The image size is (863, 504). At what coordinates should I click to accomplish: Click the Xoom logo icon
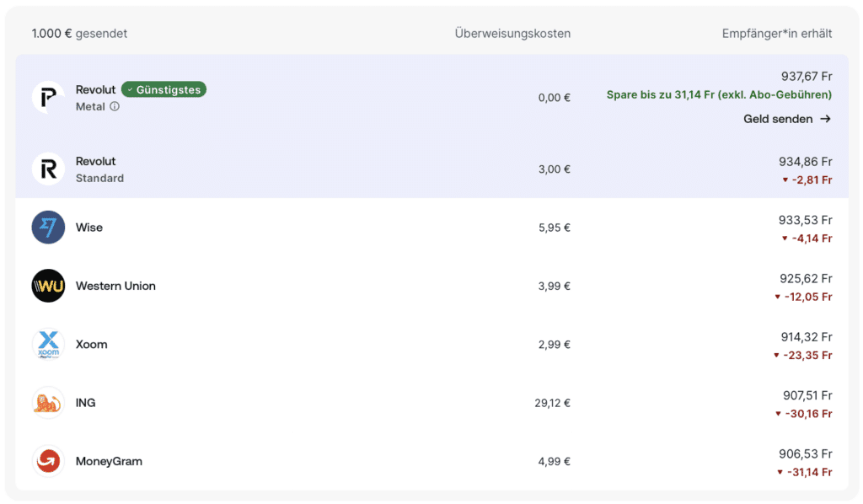48,345
